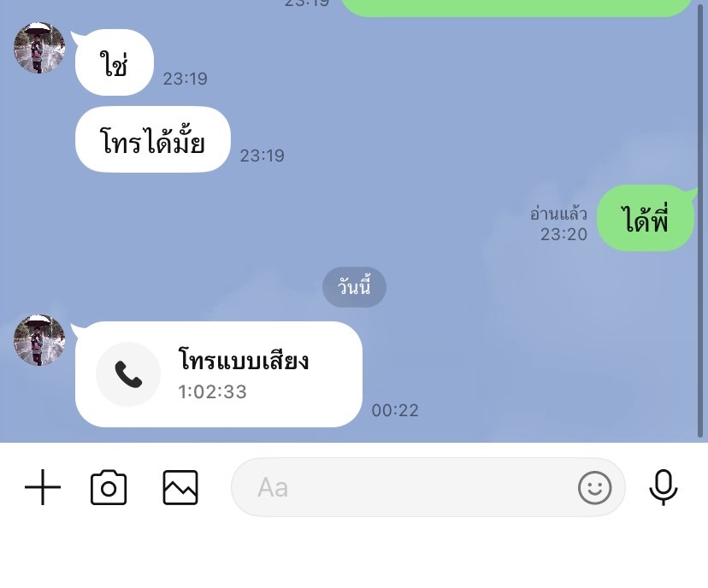The height and width of the screenshot is (588, 708).
Task: Open the voice call record โทรแบบเสียง
Action: coord(219,374)
